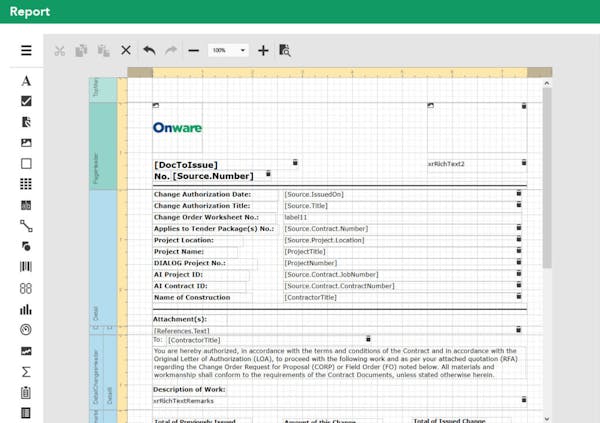Select the label11 cell
The height and width of the screenshot is (423, 600).
[402, 217]
